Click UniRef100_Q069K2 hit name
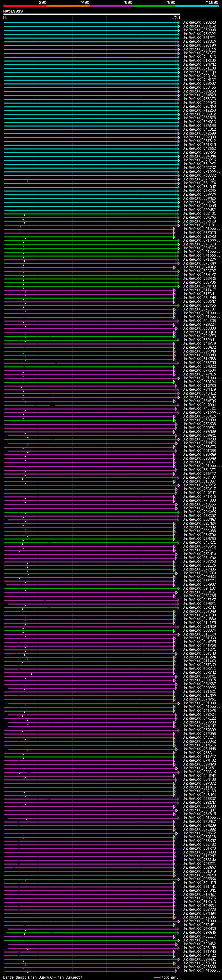This screenshot has height=980, width=222. click(199, 114)
